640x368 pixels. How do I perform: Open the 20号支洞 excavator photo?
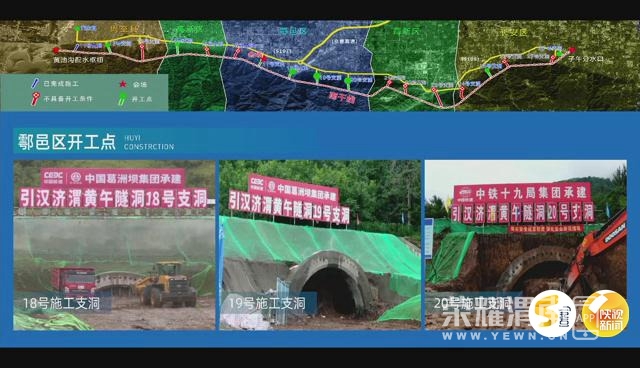(x=526, y=245)
